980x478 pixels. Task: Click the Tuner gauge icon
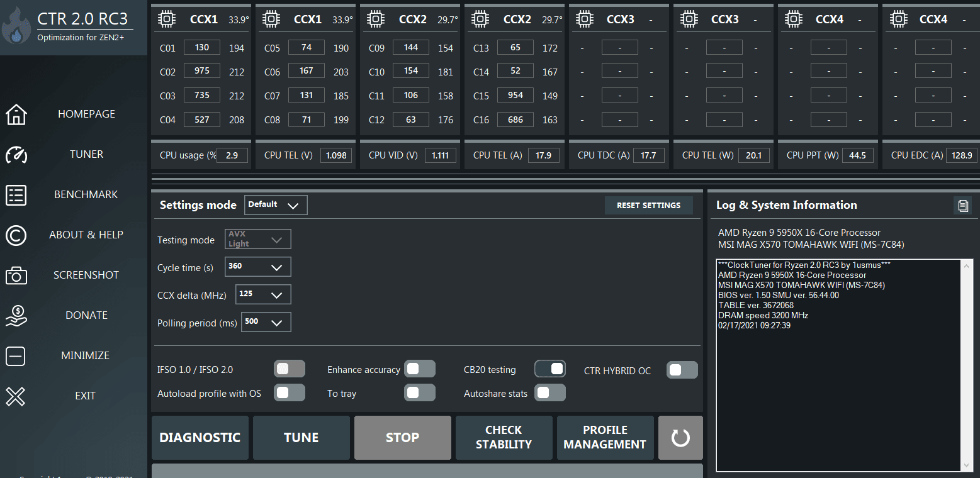click(16, 155)
